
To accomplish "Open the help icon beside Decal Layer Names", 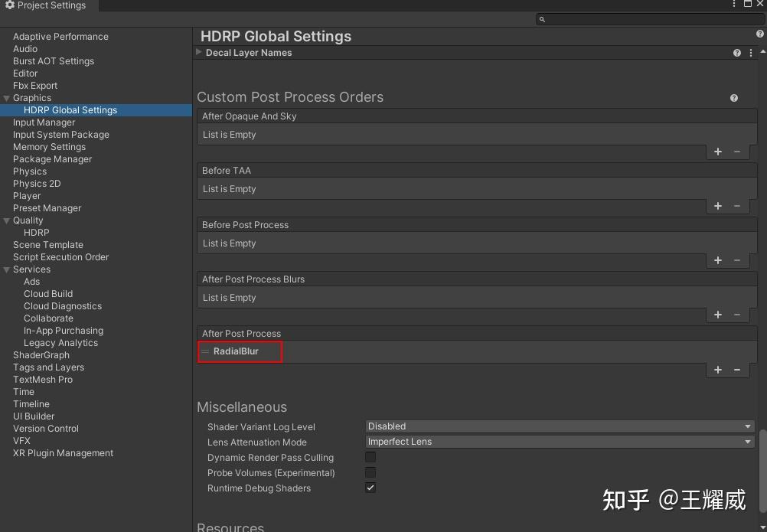I will (737, 53).
